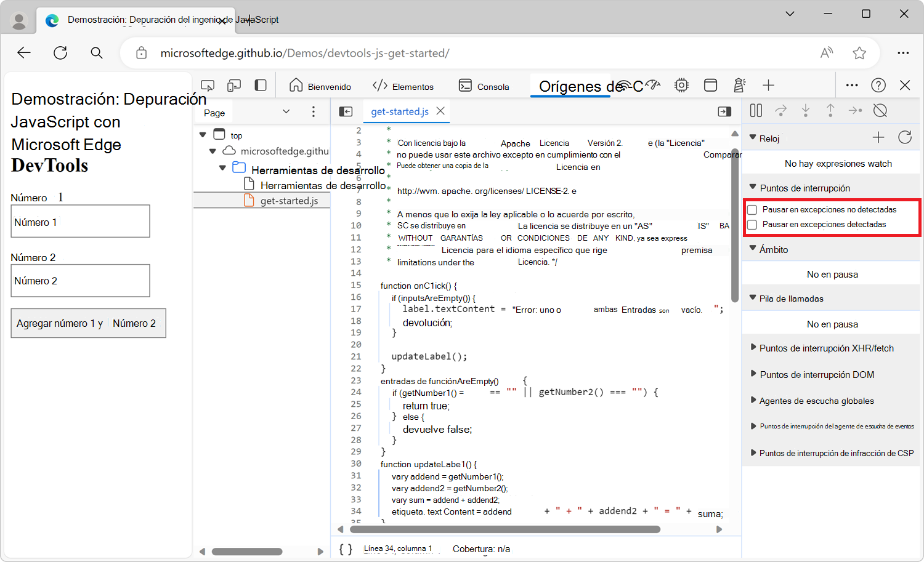The height and width of the screenshot is (562, 924).
Task: Collapse the Puntos de interrupción section
Action: 753,187
